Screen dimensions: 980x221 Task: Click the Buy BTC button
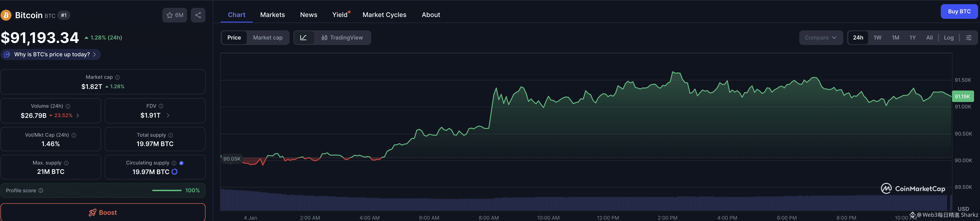tap(959, 11)
